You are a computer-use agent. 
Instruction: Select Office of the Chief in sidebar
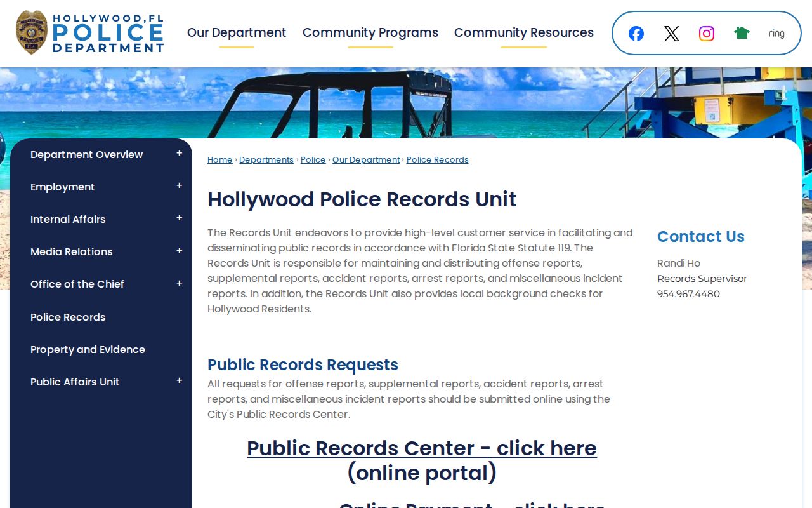coord(77,284)
